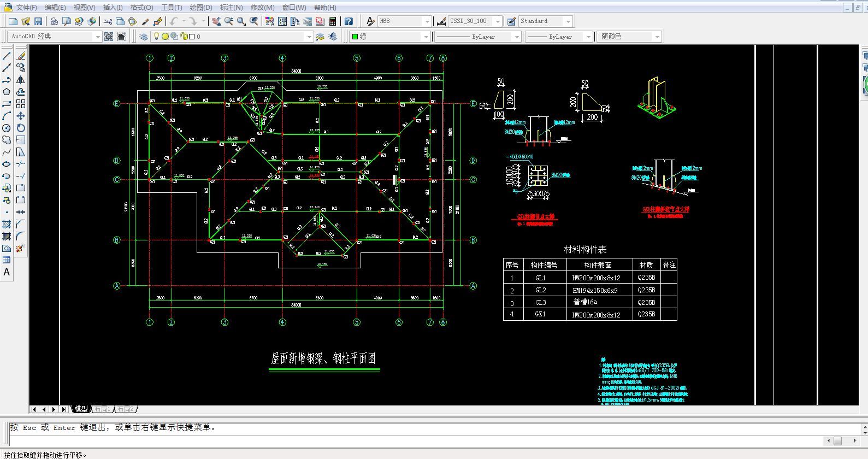Image resolution: width=868 pixels, height=459 pixels.
Task: Toggle layer 0 on/off light bulb
Action: click(156, 37)
